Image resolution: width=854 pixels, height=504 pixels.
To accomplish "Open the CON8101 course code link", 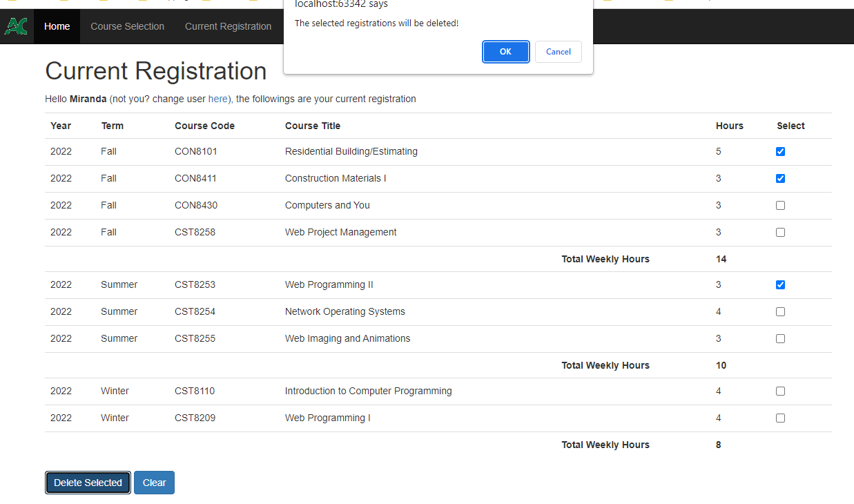I will 196,151.
